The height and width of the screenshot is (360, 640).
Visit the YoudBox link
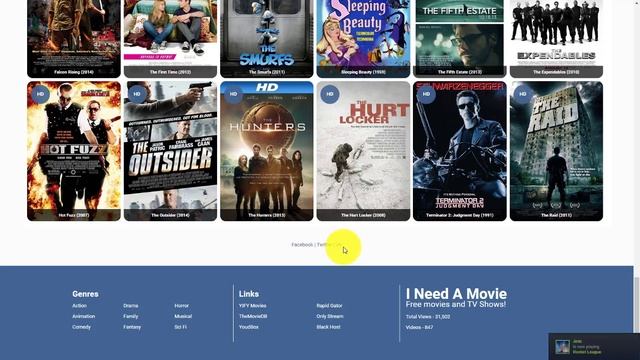pos(249,327)
